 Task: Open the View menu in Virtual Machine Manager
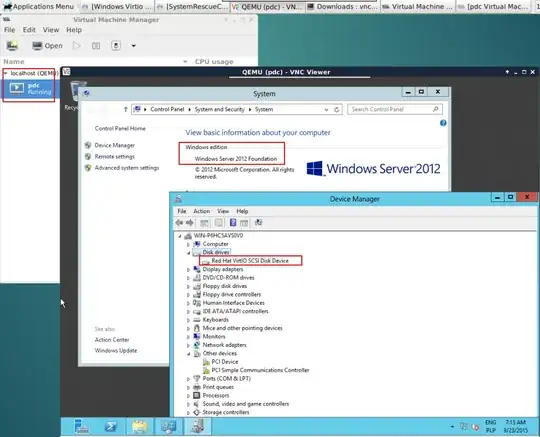click(51, 30)
